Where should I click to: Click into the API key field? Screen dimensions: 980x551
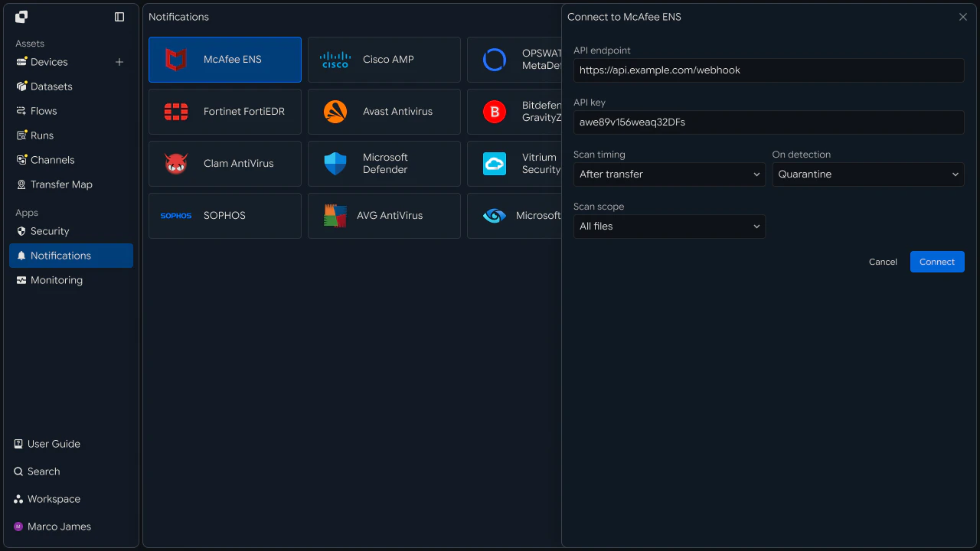[769, 122]
